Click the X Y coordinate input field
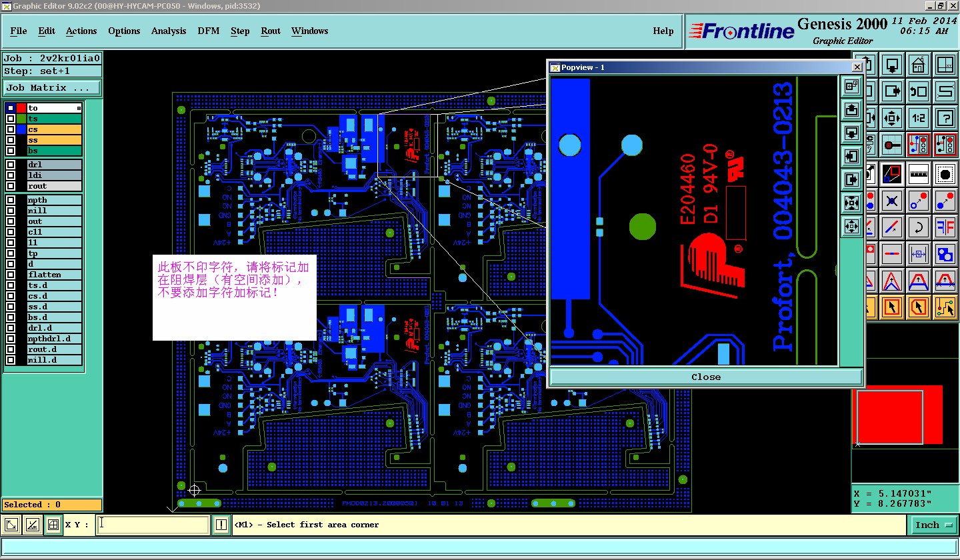 [153, 525]
